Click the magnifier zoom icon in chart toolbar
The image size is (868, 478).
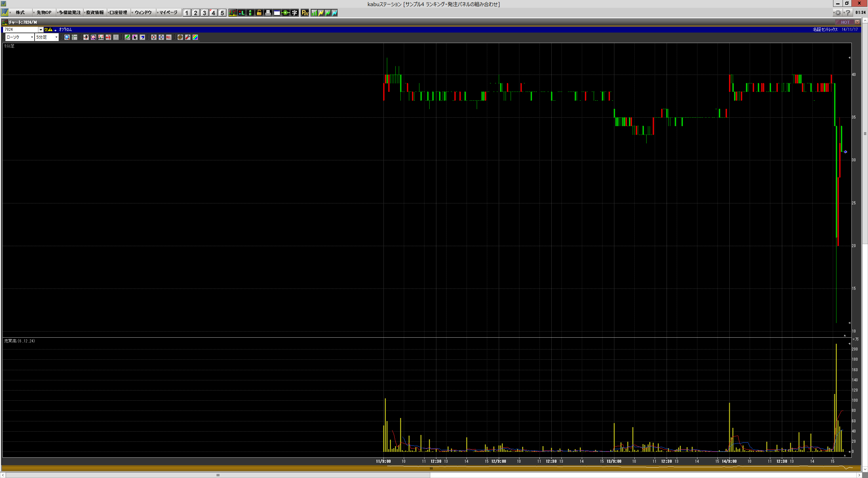(x=67, y=37)
